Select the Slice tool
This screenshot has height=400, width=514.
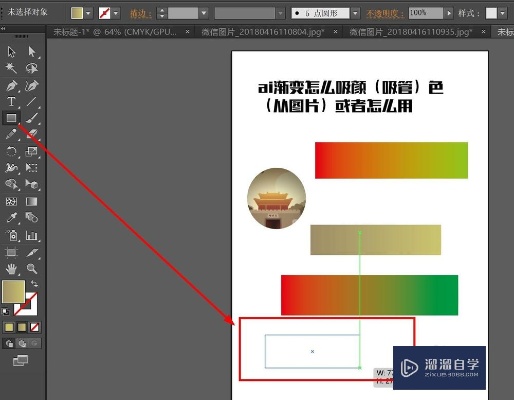(32, 252)
